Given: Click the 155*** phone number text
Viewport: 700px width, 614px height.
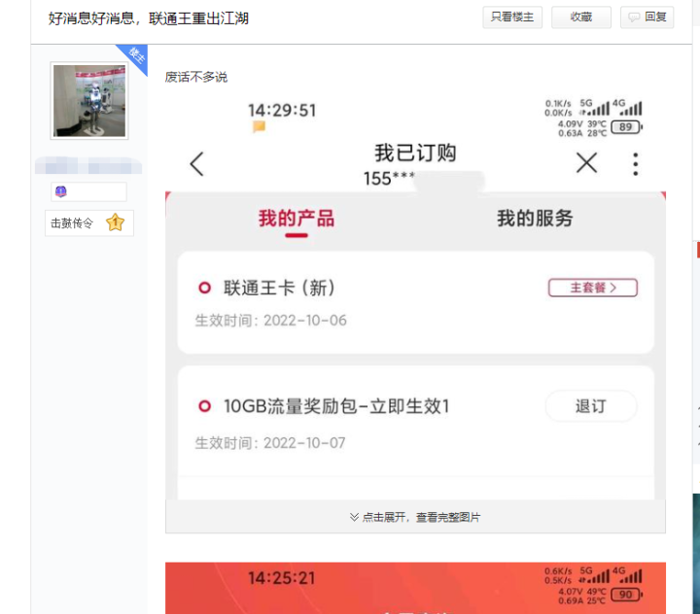Looking at the screenshot, I should point(389,179).
